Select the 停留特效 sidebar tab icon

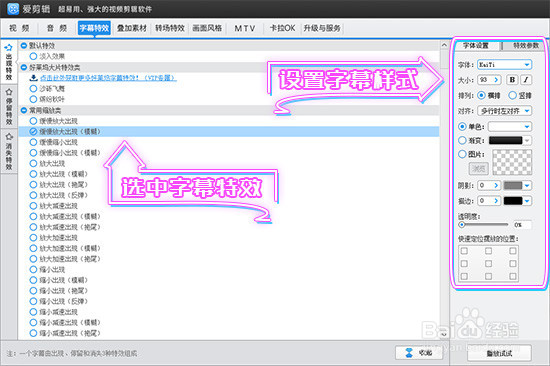coord(9,92)
